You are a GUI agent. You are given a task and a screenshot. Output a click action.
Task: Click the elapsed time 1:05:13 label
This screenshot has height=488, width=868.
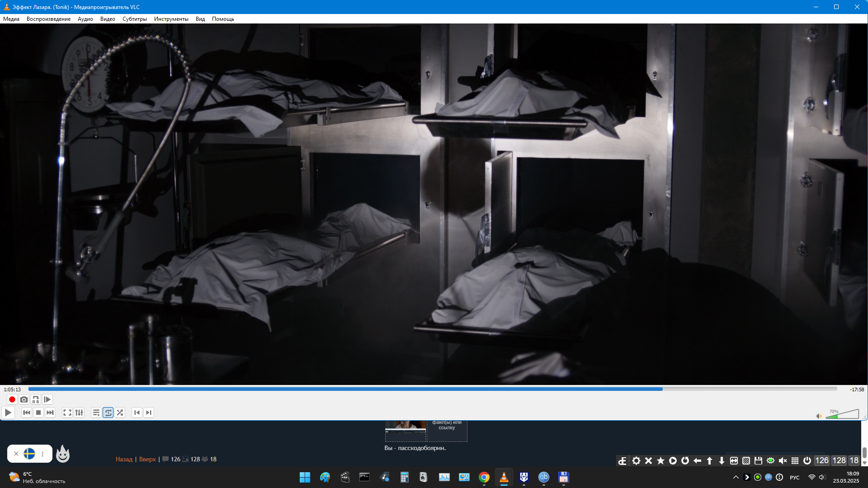pyautogui.click(x=12, y=389)
